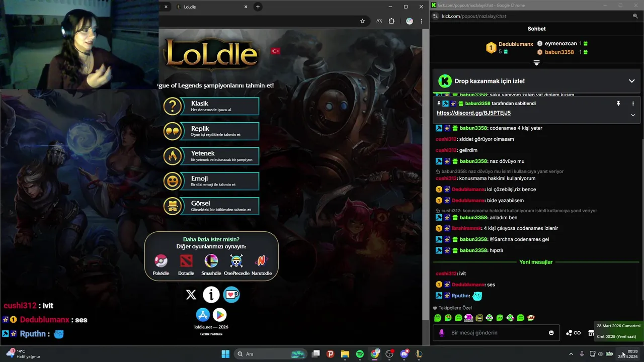Open File Explorer from the taskbar
The width and height of the screenshot is (644, 362).
point(345,354)
